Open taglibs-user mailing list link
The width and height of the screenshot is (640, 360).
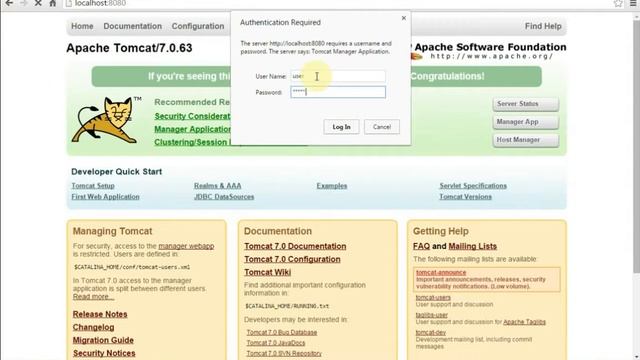point(431,315)
